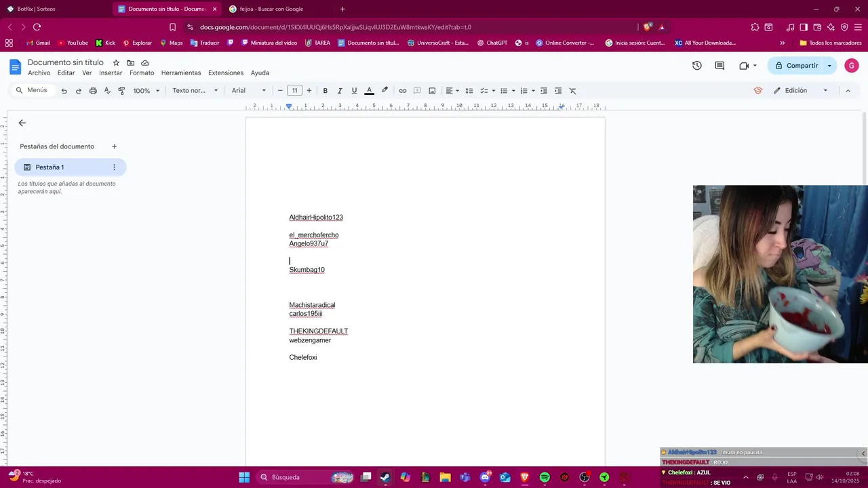
Task: Open the Herramientas menu
Action: click(181, 73)
